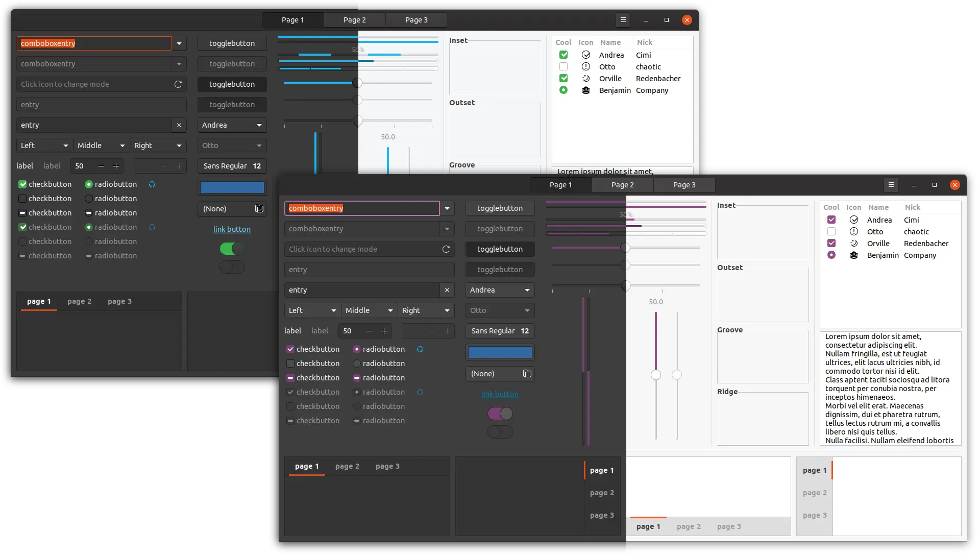980x556 pixels.
Task: Click plus icon beside 50 in front window
Action: (384, 331)
